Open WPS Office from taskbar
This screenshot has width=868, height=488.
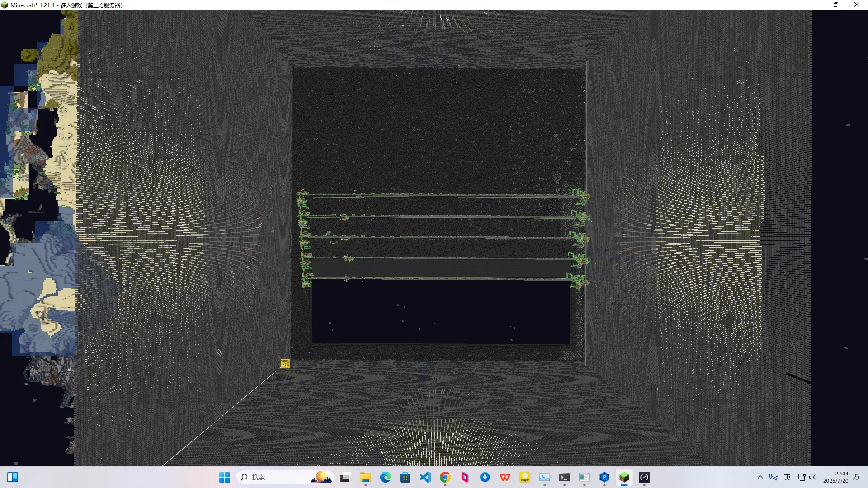505,477
